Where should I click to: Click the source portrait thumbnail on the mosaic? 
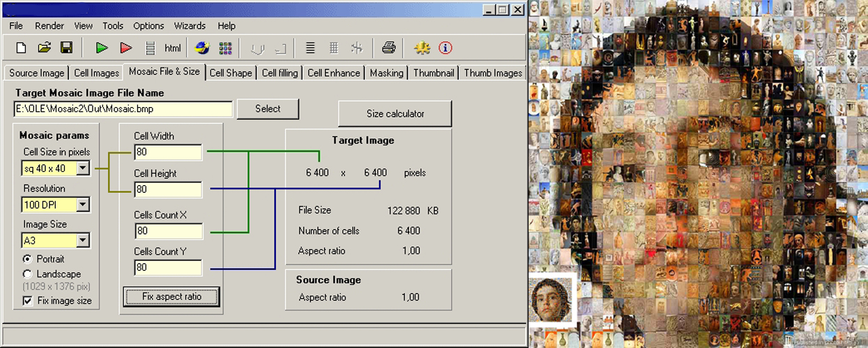pyautogui.click(x=551, y=299)
